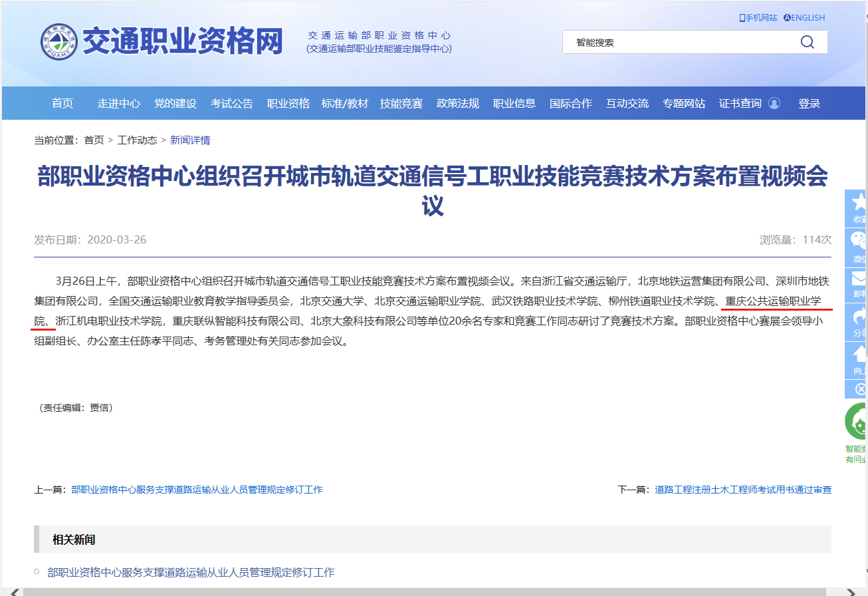Select 政策法规 in navigation bar
Viewport: 868px width, 596px height.
coord(458,103)
